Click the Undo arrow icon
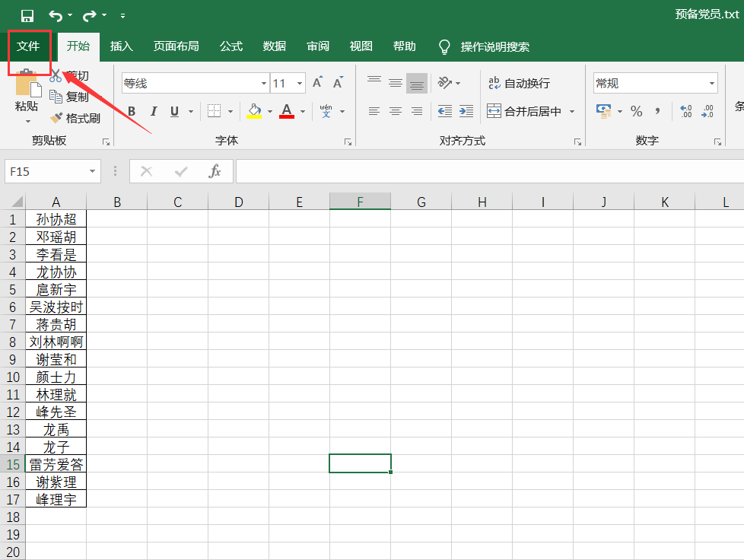Image resolution: width=744 pixels, height=560 pixels. 56,16
